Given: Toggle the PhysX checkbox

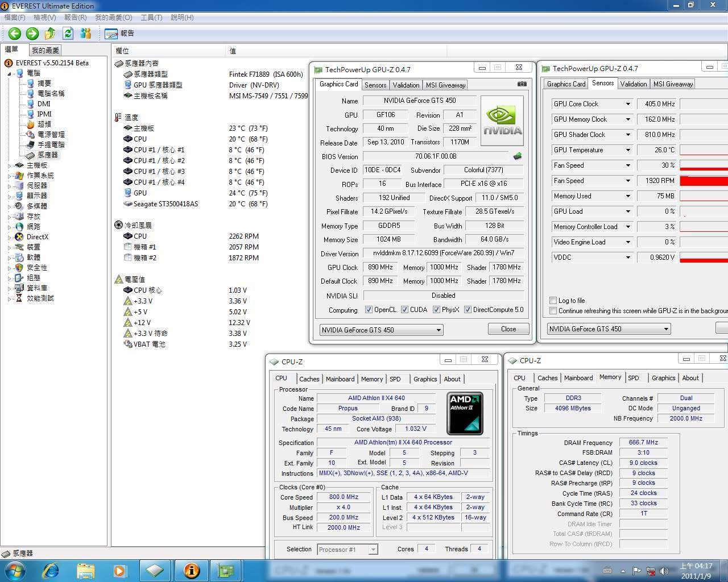Looking at the screenshot, I should point(436,310).
